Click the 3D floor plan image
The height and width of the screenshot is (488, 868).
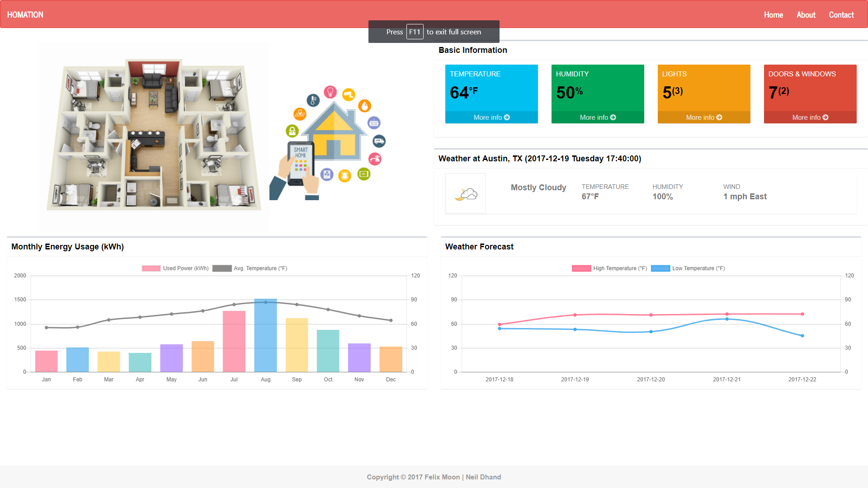(x=154, y=136)
